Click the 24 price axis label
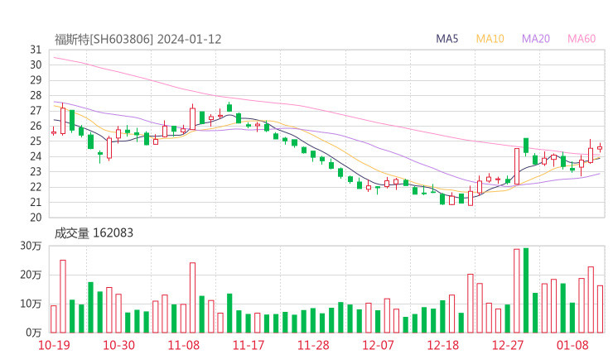This screenshot has height=364, width=613. (36, 156)
